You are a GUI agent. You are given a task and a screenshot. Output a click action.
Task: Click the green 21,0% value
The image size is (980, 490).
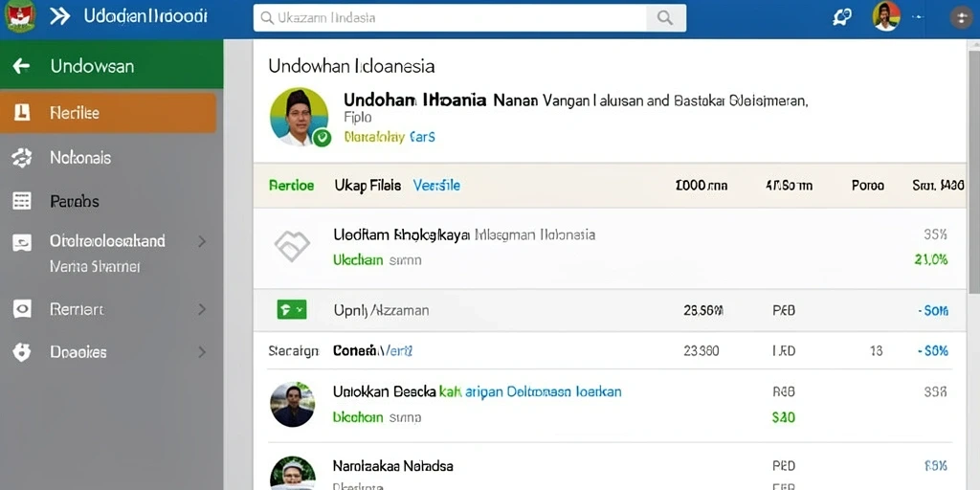[x=931, y=259]
